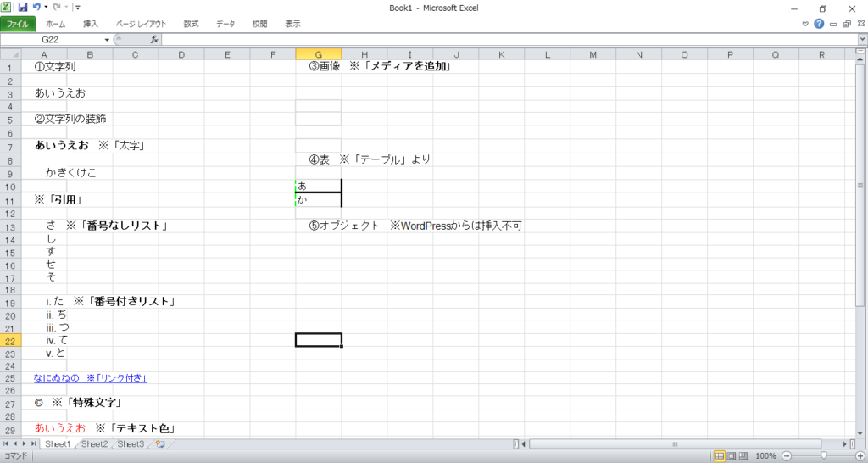
Task: Switch to Normal view in status bar
Action: coord(720,456)
